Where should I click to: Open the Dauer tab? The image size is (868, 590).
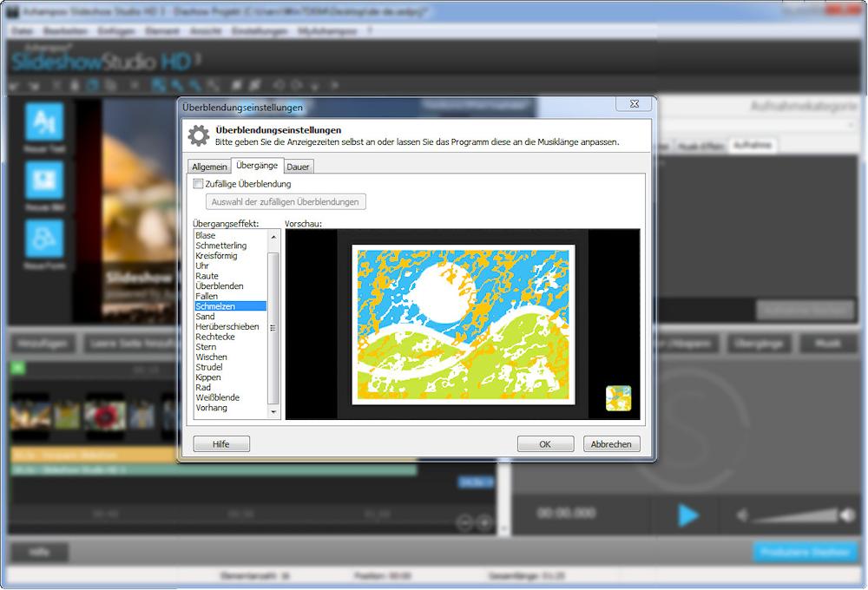tap(299, 167)
